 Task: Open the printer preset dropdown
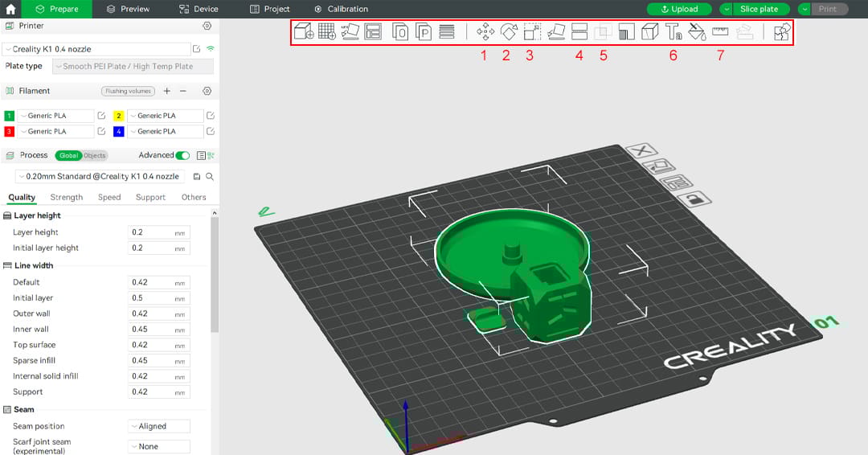coord(96,49)
